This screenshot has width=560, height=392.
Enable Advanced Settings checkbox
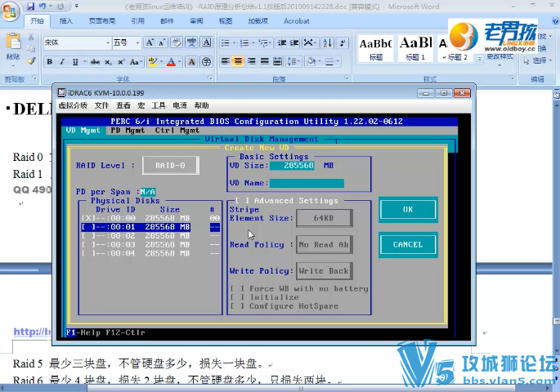(x=242, y=201)
